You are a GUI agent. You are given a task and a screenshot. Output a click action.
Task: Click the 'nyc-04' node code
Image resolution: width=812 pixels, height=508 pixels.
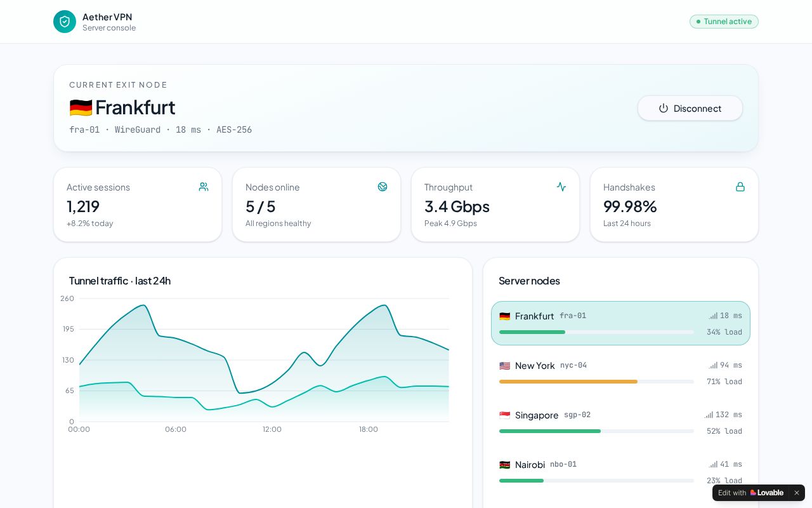coord(573,365)
